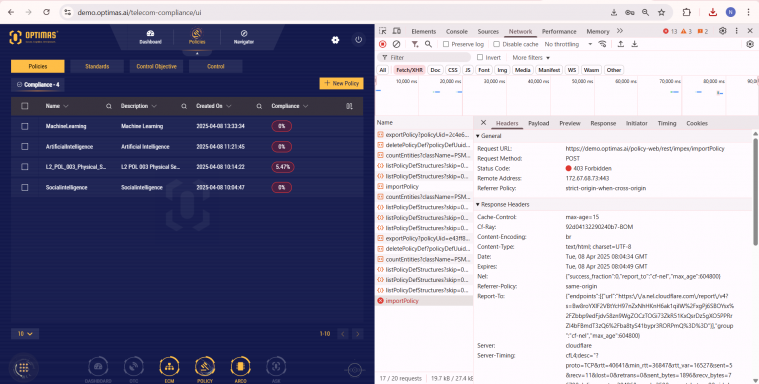Open the page size dropdown showing 10
Viewport: 759px width, 384px height.
[25, 334]
